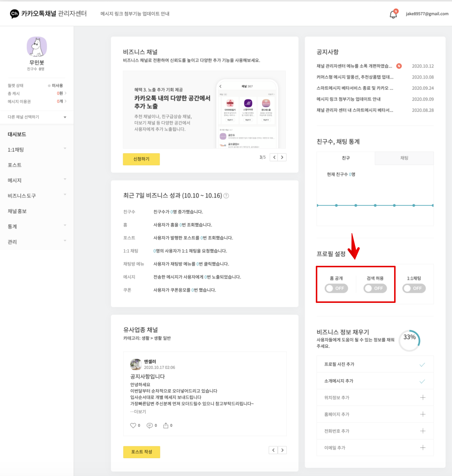Click the comment bubble icon on post
The height and width of the screenshot is (476, 452).
click(150, 425)
